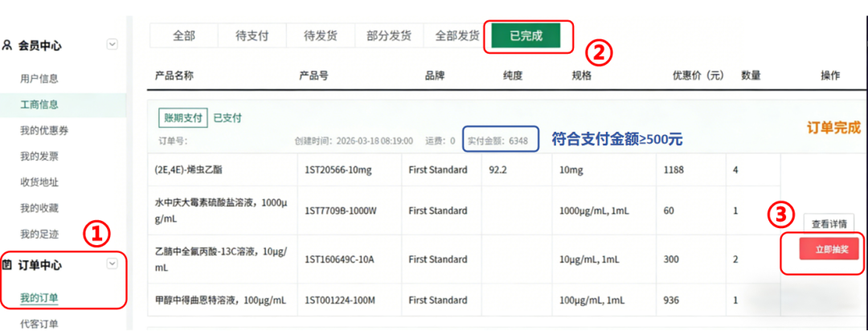Go to 我的订单
The width and height of the screenshot is (868, 331).
[39, 298]
